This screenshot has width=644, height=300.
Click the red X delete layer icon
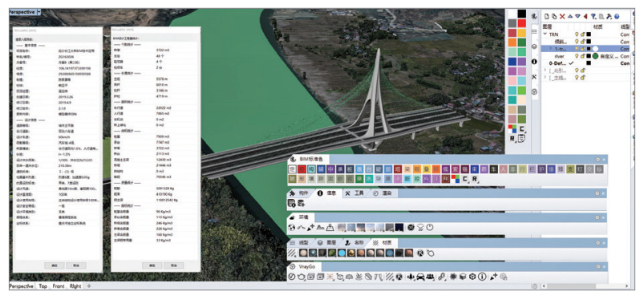(x=562, y=16)
